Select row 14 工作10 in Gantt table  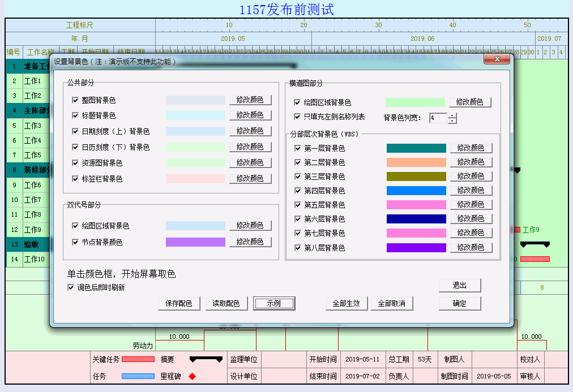pos(28,259)
